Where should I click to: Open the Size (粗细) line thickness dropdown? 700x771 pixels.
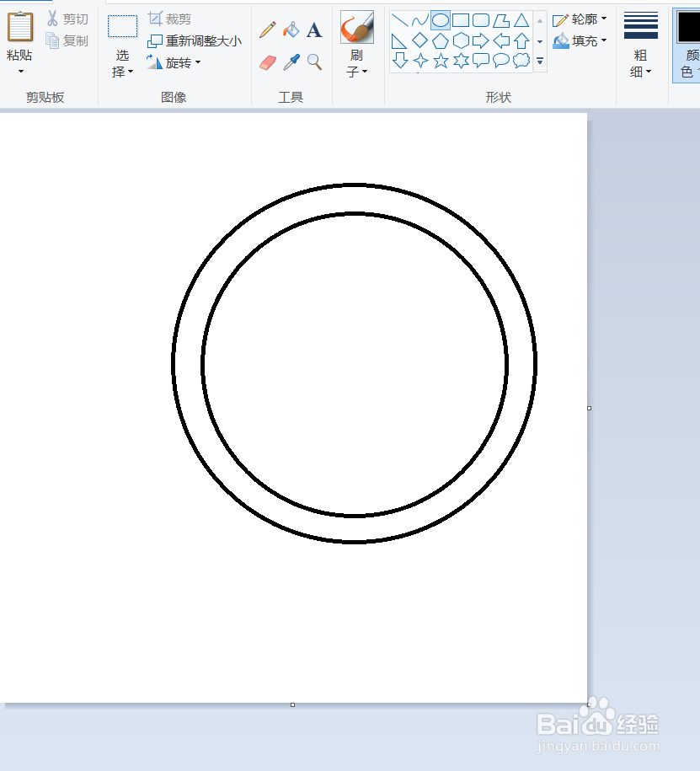pyautogui.click(x=641, y=45)
